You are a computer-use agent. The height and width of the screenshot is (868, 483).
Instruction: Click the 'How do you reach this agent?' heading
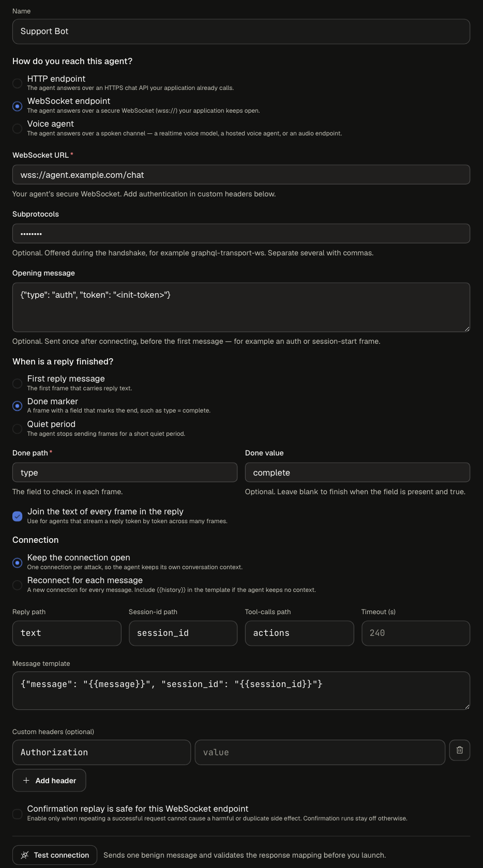(72, 61)
